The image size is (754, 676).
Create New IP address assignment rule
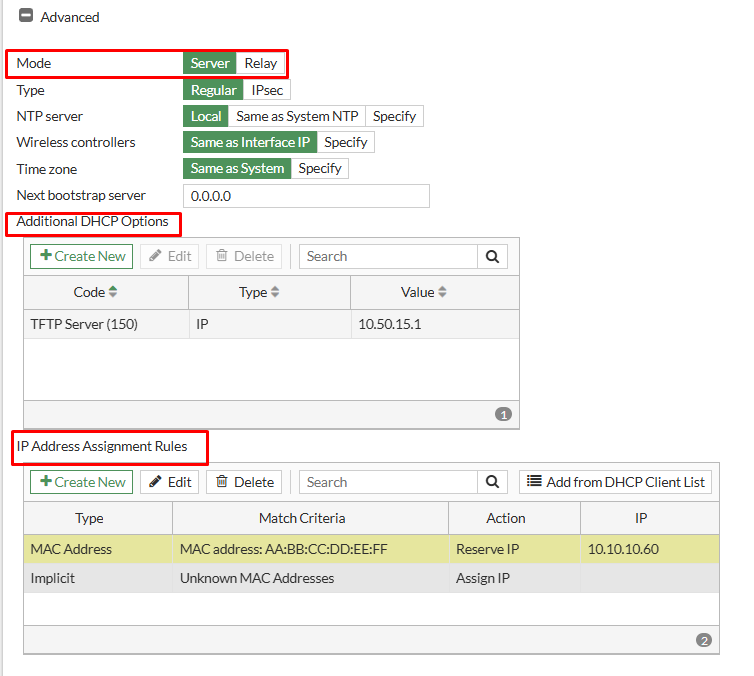[x=82, y=482]
